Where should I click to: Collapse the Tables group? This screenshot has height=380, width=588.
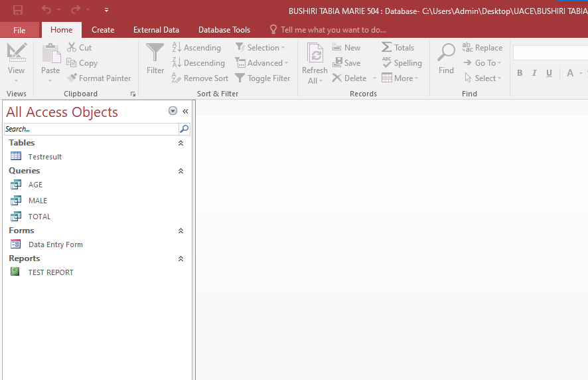click(181, 143)
